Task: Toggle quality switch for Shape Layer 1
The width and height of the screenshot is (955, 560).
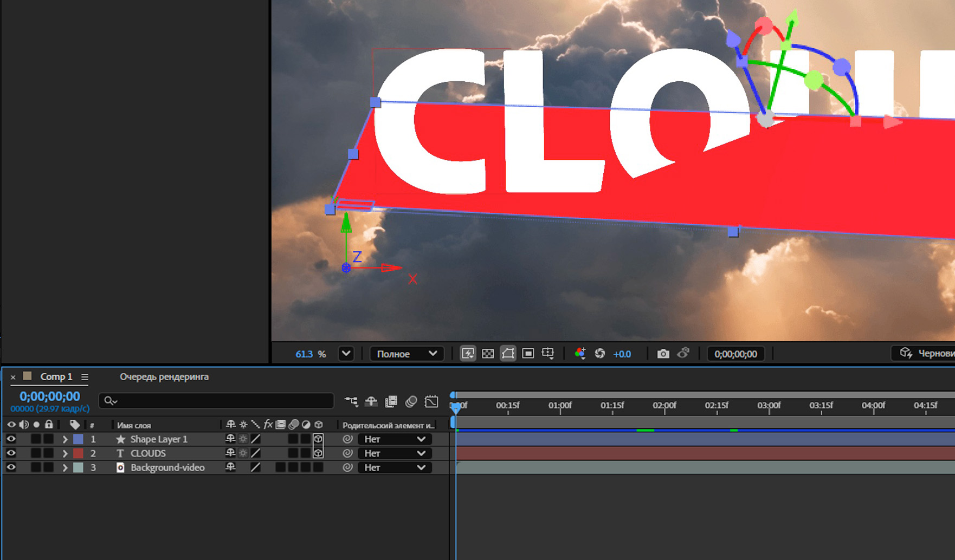Action: tap(256, 439)
